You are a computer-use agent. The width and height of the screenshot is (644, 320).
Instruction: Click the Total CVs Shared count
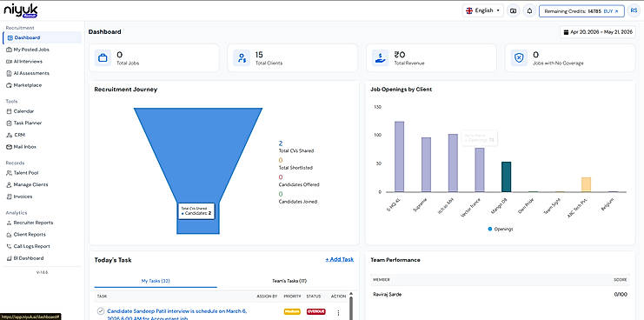pyautogui.click(x=281, y=143)
